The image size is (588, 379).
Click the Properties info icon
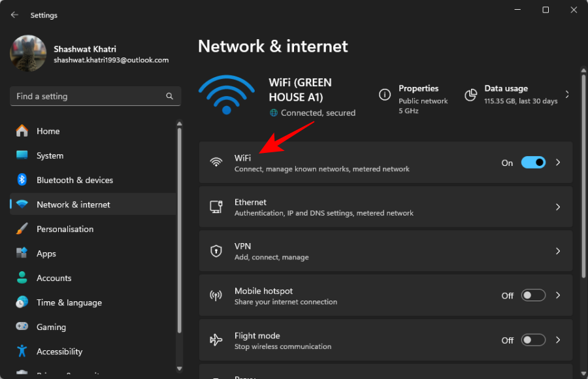click(x=385, y=95)
